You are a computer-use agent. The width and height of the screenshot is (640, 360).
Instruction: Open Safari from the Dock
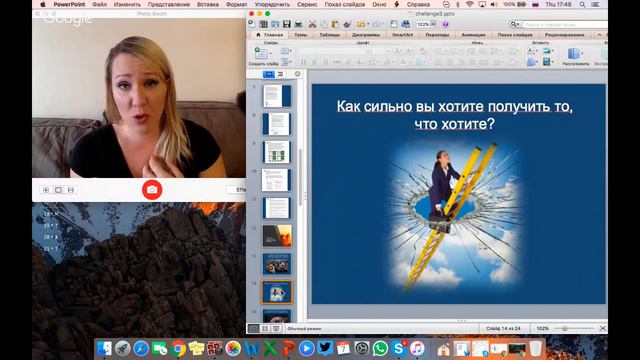pyautogui.click(x=141, y=349)
